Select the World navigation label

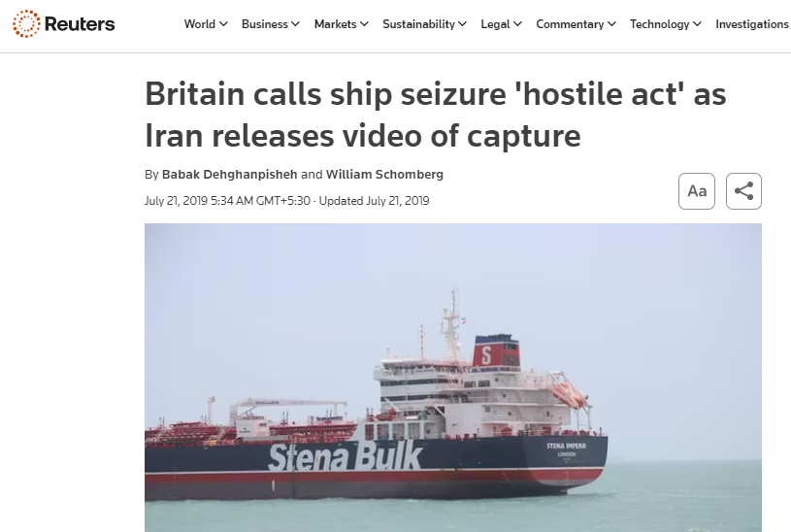[x=200, y=24]
